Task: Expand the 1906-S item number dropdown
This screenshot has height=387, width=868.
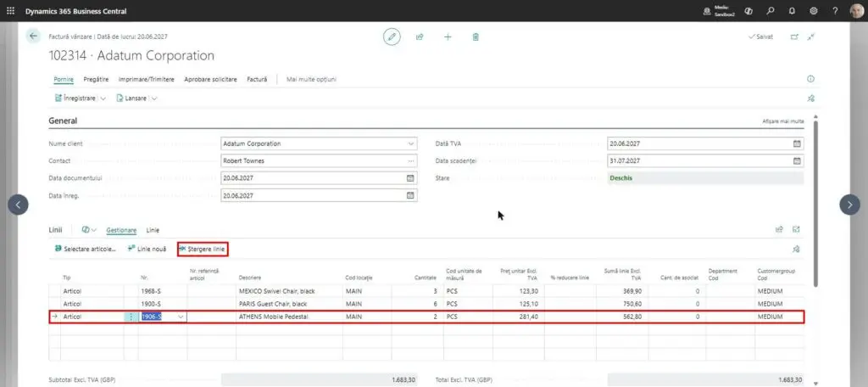Action: point(181,317)
